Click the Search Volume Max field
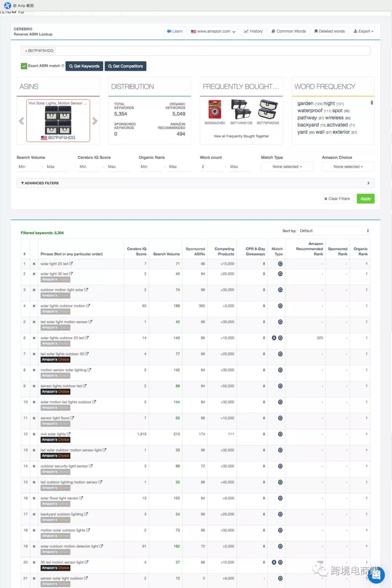This screenshot has width=392, height=588. click(57, 167)
